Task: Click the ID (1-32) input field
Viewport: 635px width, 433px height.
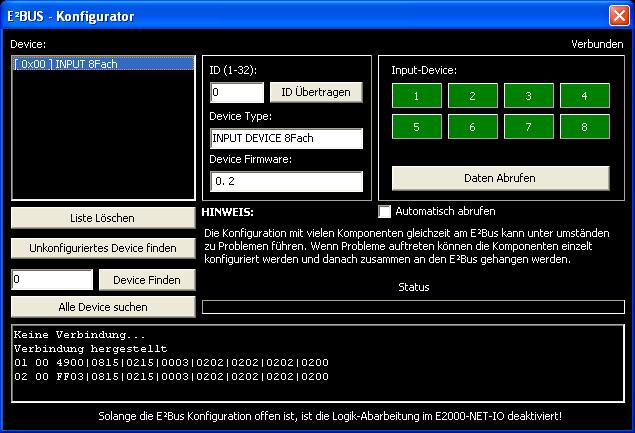Action: [x=236, y=92]
